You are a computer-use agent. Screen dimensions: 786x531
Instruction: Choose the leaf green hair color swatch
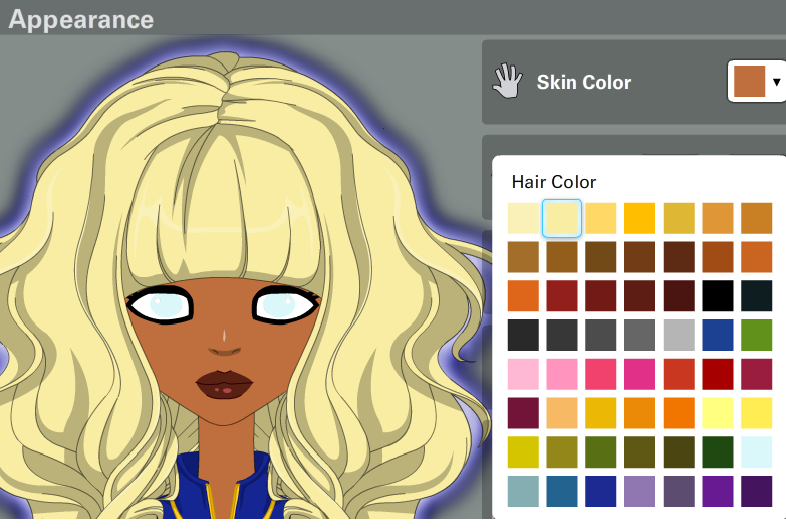coord(757,335)
